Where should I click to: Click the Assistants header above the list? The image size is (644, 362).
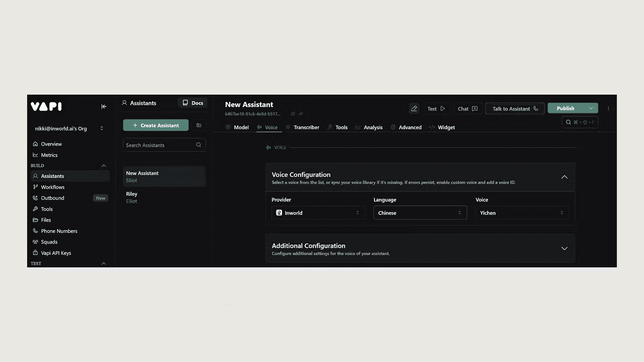[139, 103]
